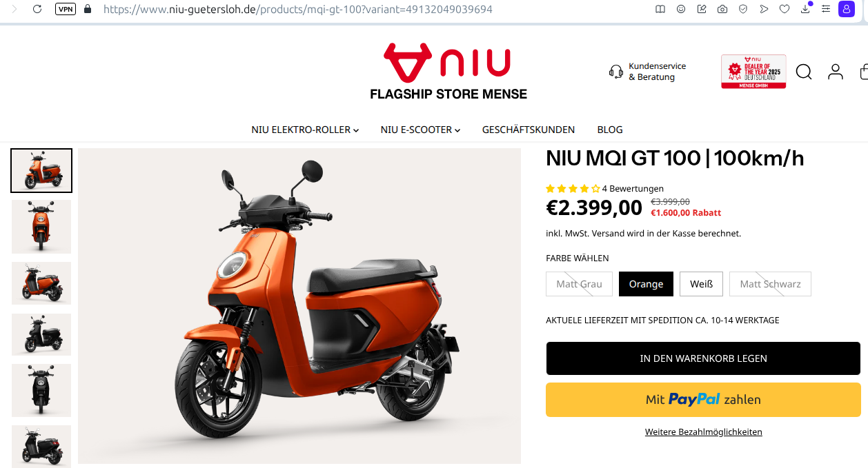868x468 pixels.
Task: Click the browser reload icon
Action: coord(37,9)
